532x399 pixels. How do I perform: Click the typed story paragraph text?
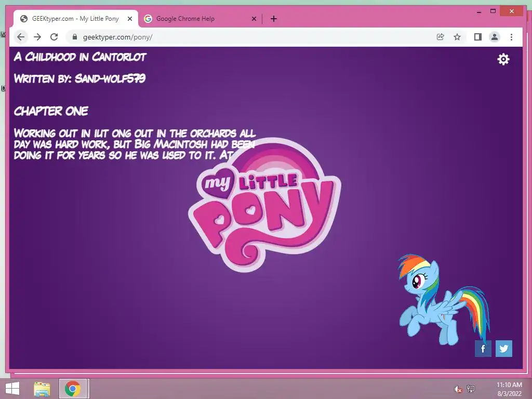tap(135, 144)
